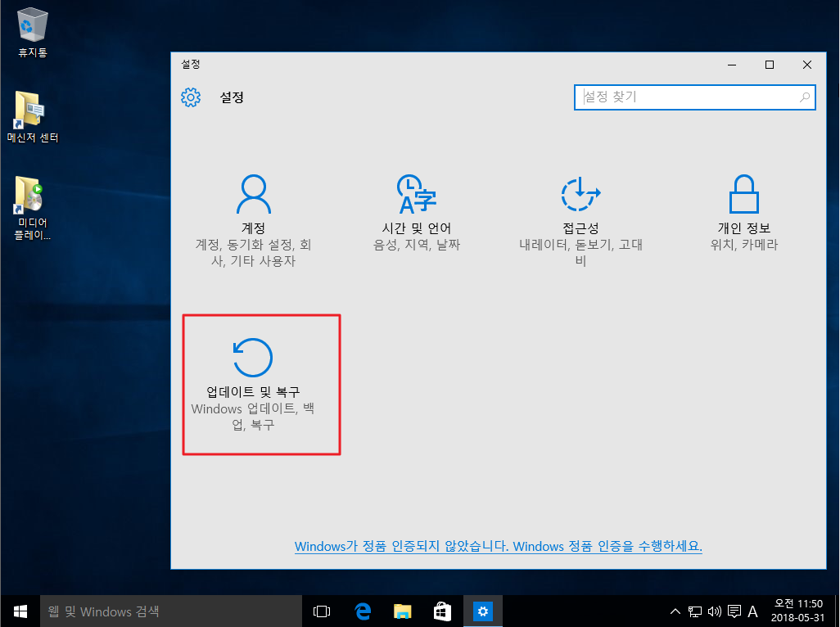
Task: Click the Windows 업데이트, 백업, 복구 description
Action: point(253,417)
